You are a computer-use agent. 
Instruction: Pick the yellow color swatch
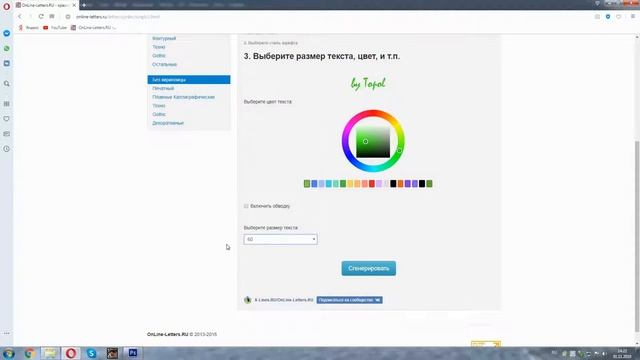tap(350, 184)
